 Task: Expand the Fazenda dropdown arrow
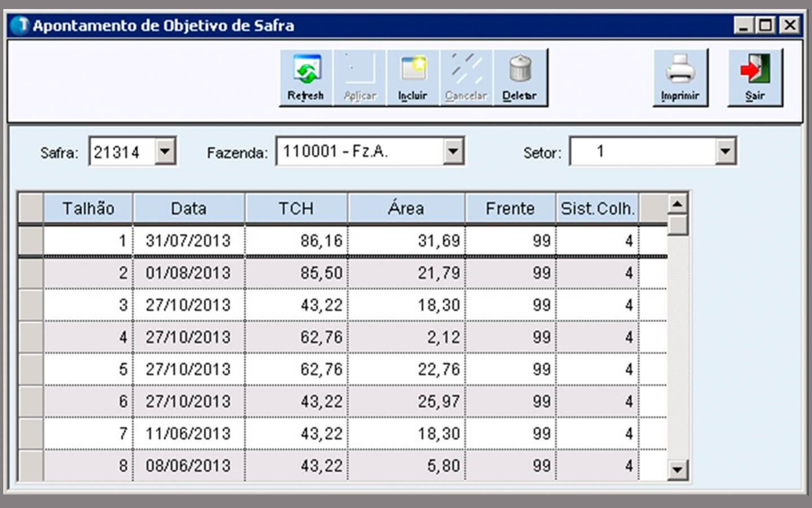point(453,151)
